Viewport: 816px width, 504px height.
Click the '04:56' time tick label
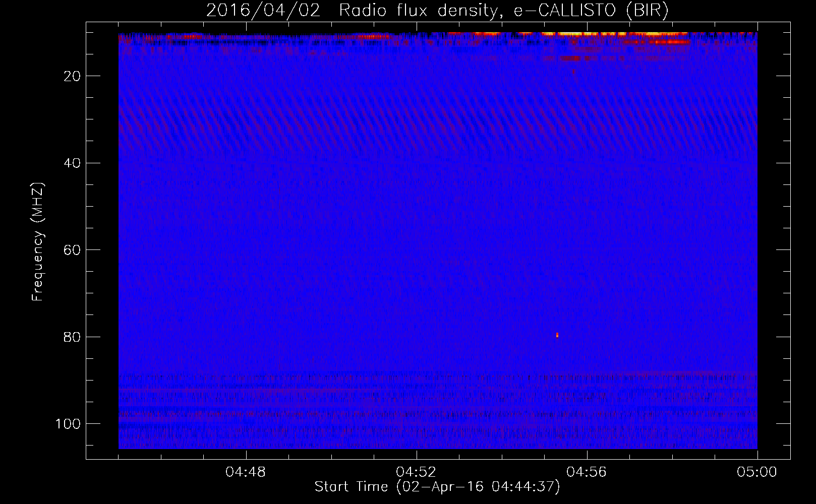pyautogui.click(x=587, y=472)
